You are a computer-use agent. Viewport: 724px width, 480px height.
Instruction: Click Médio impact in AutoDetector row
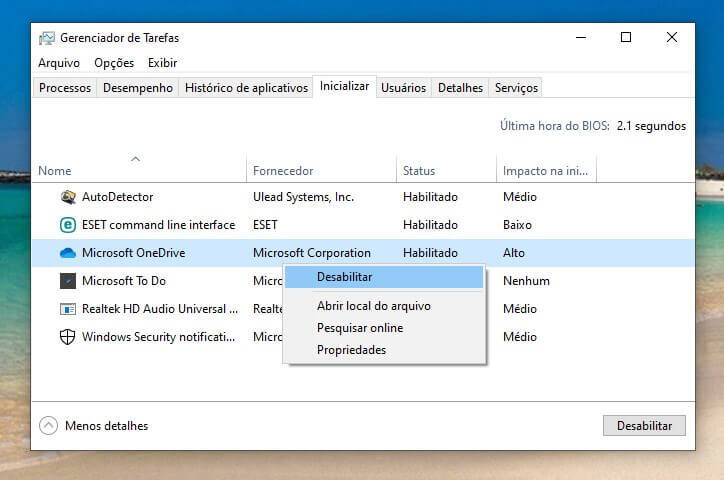pos(520,197)
